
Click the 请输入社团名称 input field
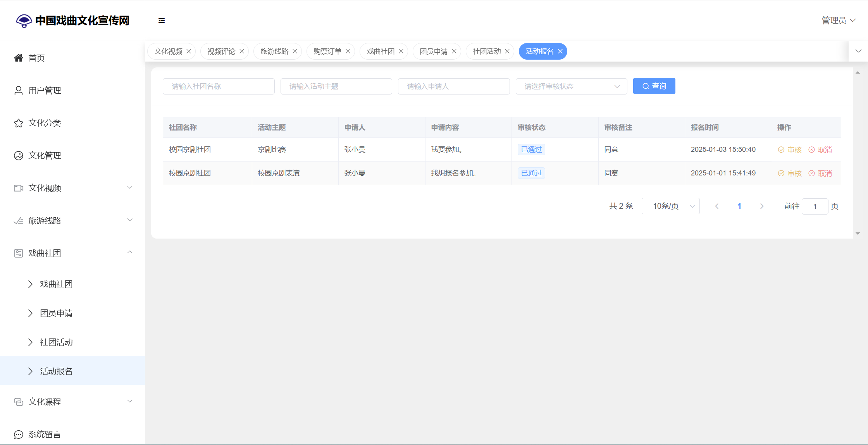point(219,86)
